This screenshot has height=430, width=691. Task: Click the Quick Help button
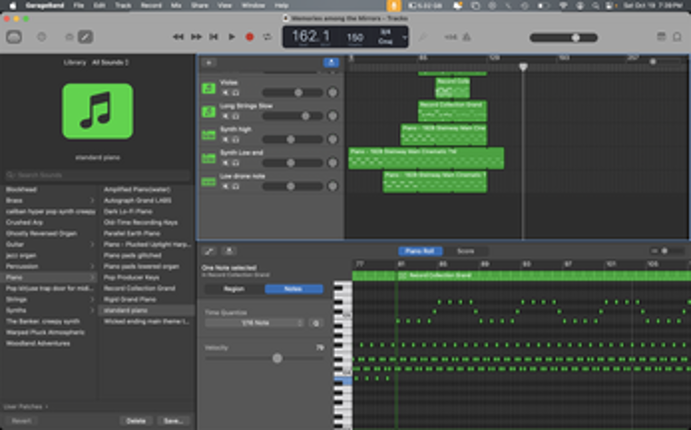tap(41, 37)
